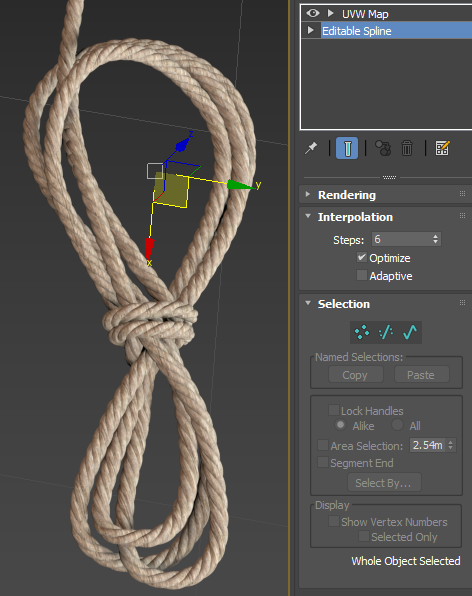This screenshot has height=596, width=472.
Task: Click Remove Modifier trash icon
Action: click(407, 148)
